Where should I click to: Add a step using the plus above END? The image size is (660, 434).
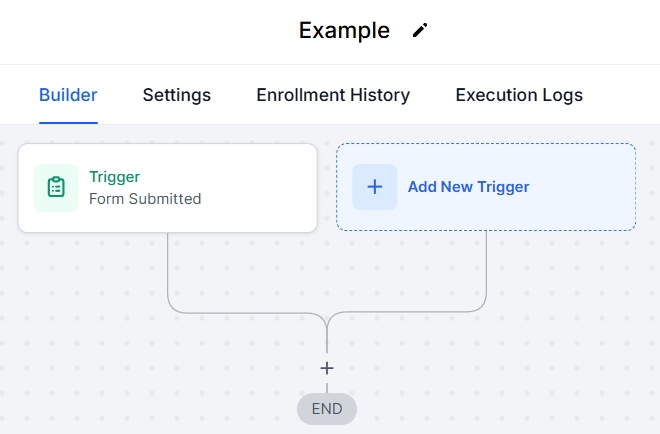[x=327, y=368]
